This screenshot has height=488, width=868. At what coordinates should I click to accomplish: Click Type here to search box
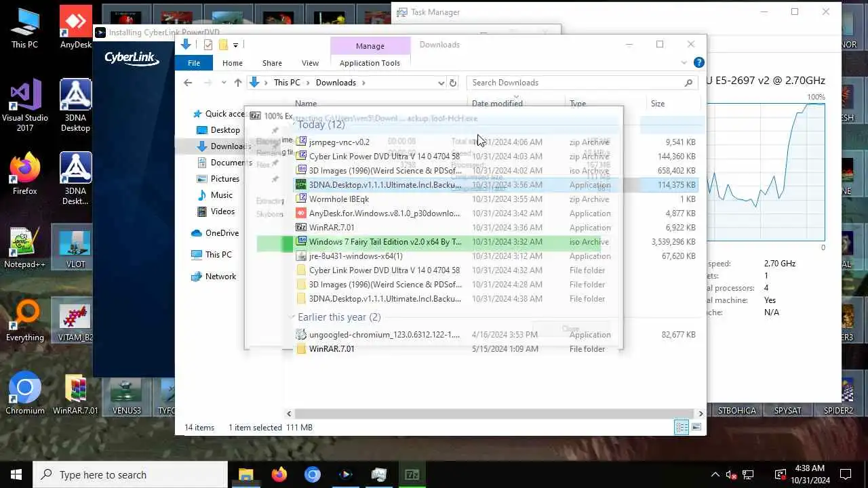[130, 474]
